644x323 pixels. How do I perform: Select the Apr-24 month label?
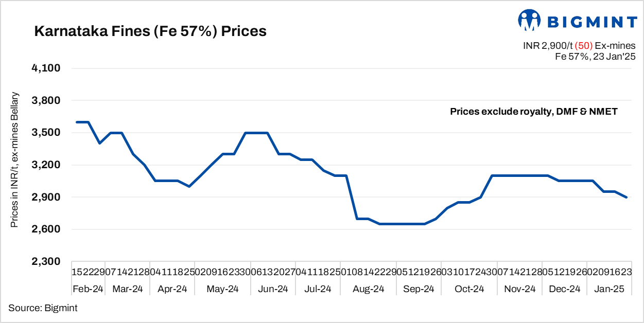coord(172,289)
